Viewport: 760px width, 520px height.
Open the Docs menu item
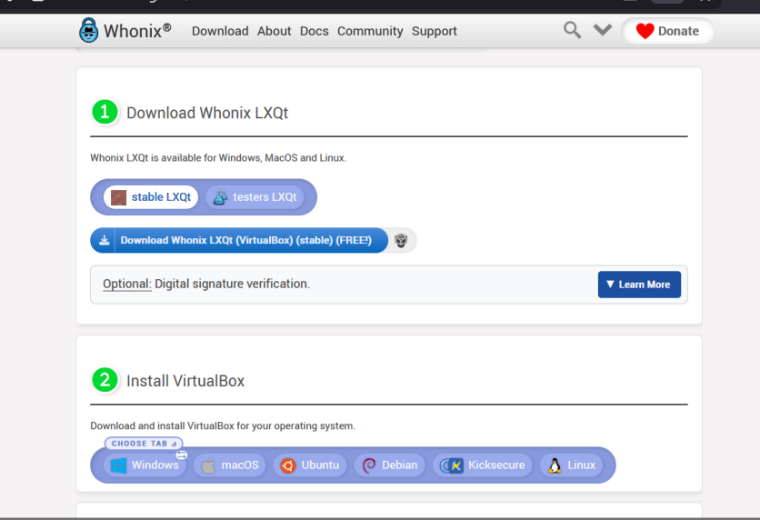point(314,31)
